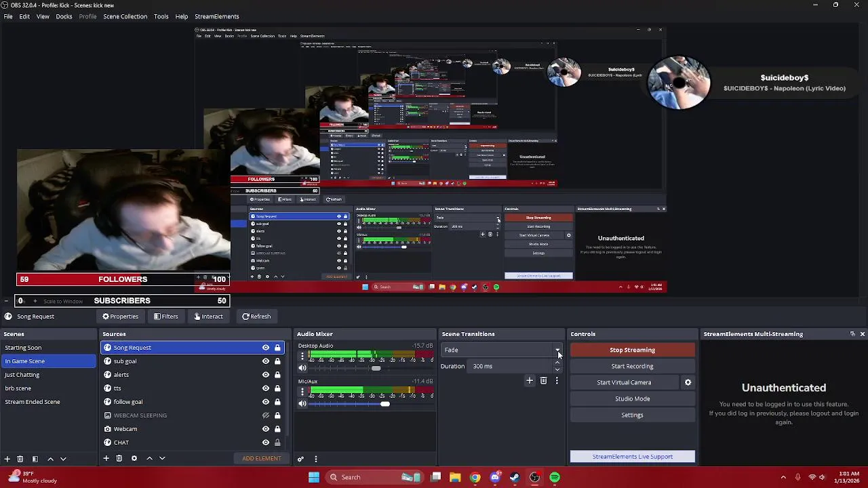
Task: Open Mic/Aux three-dot options menu
Action: tap(302, 391)
